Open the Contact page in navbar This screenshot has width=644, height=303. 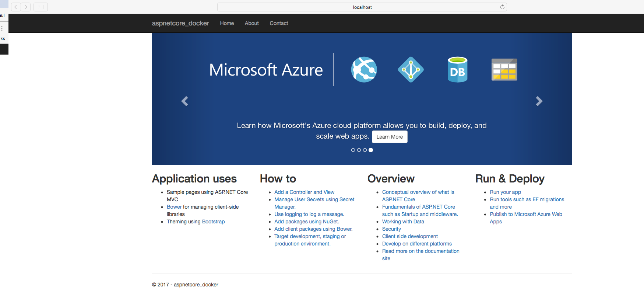point(279,23)
